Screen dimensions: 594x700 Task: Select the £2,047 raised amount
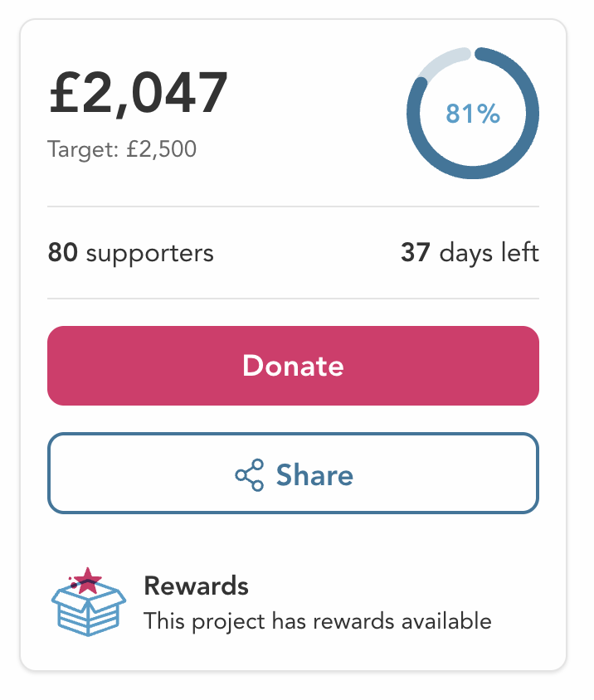138,93
